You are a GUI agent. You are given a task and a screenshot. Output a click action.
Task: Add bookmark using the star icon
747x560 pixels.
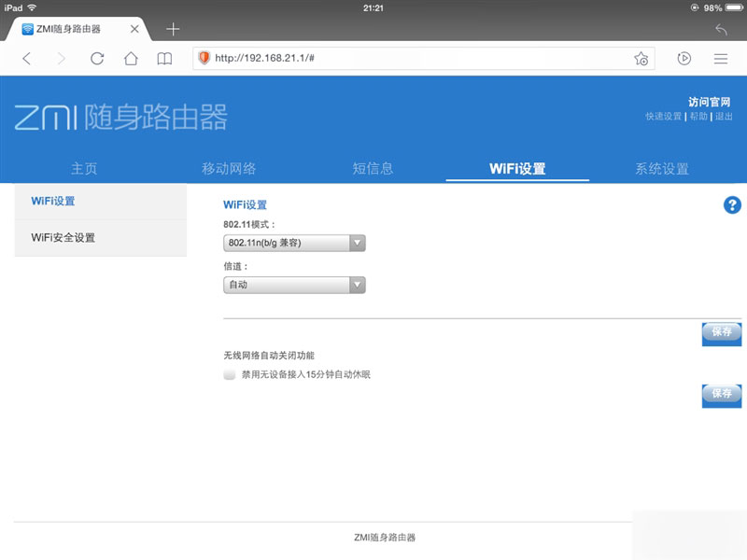click(641, 58)
